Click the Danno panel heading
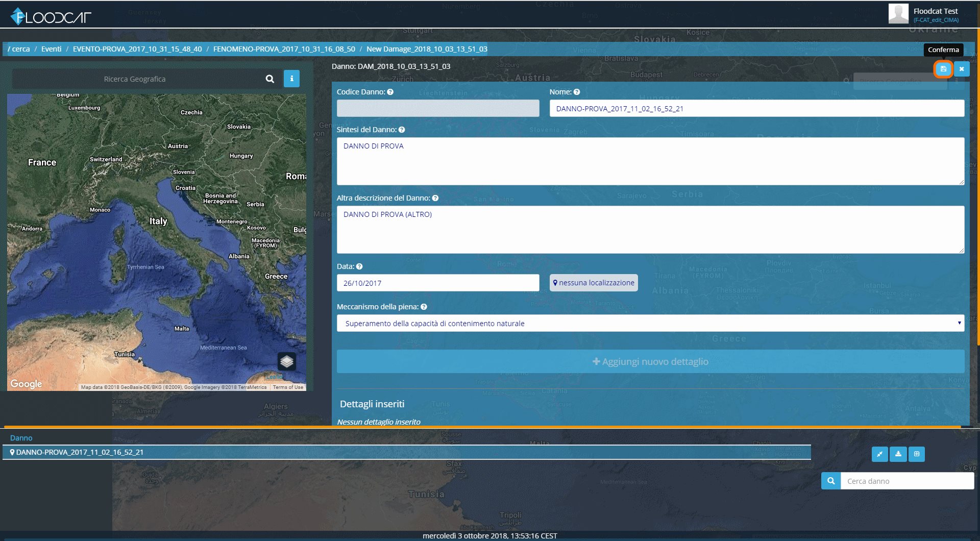The width and height of the screenshot is (980, 541). (x=21, y=438)
